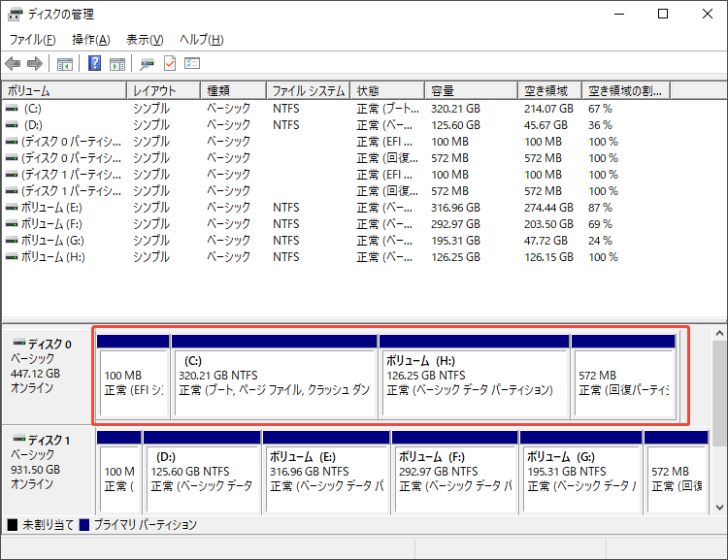Viewport: 728px width, 560px height.
Task: Select ボリューム (E:) 316.96 GB partition block
Action: point(326,472)
